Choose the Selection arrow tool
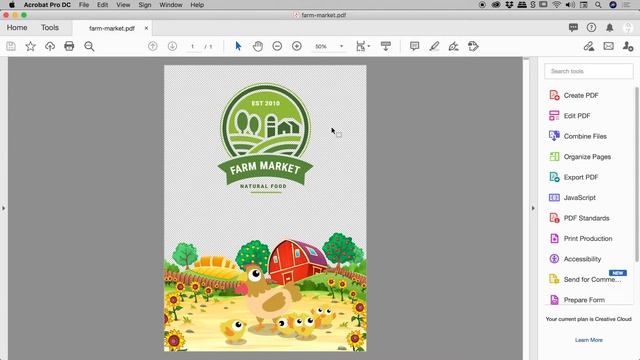This screenshot has height=360, width=640. pos(238,46)
